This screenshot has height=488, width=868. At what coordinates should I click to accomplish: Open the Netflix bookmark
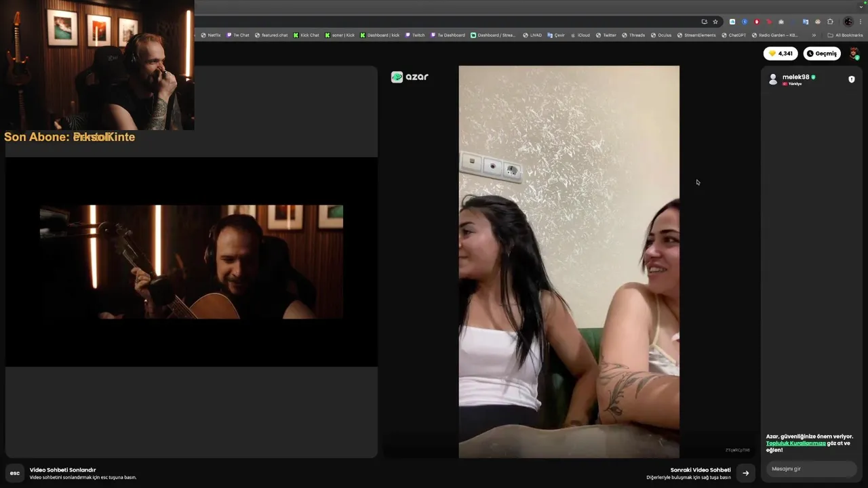click(210, 35)
